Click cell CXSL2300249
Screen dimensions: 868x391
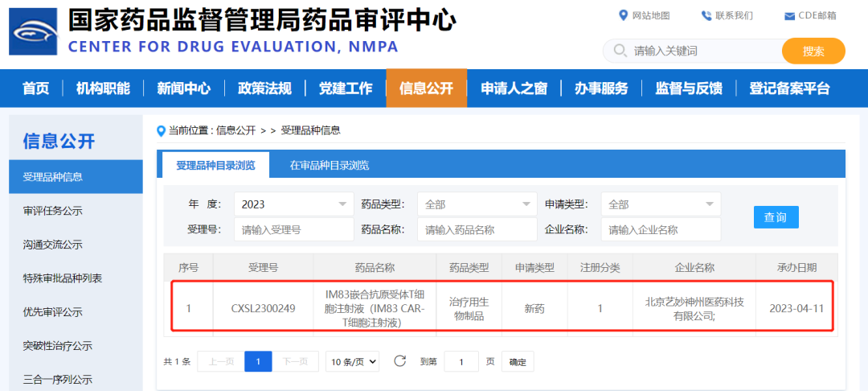264,308
